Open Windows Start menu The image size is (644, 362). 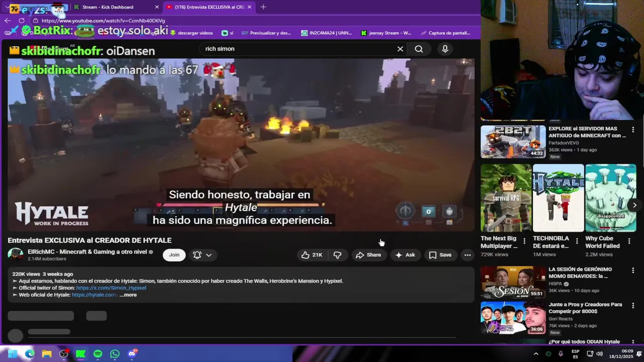pos(13,354)
